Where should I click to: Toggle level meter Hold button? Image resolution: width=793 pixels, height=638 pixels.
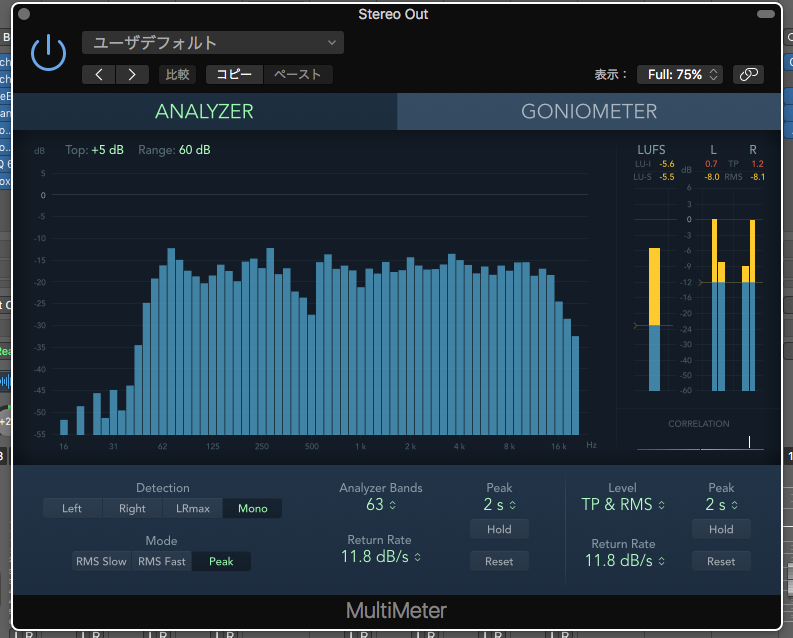[x=721, y=529]
